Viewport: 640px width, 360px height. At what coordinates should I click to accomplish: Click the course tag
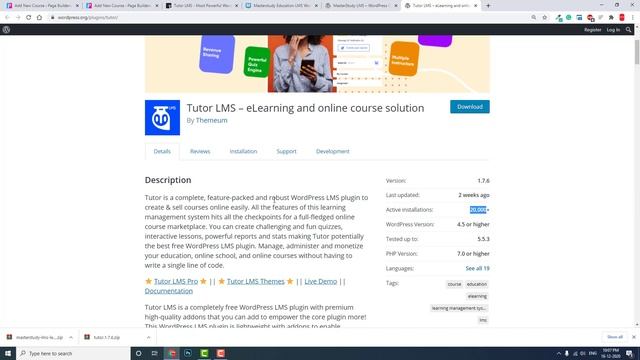tap(454, 284)
